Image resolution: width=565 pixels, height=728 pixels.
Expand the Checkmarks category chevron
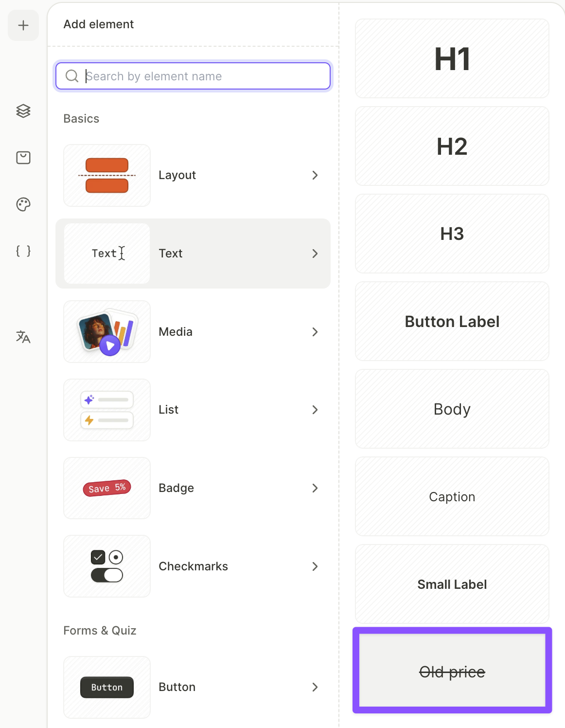point(315,566)
